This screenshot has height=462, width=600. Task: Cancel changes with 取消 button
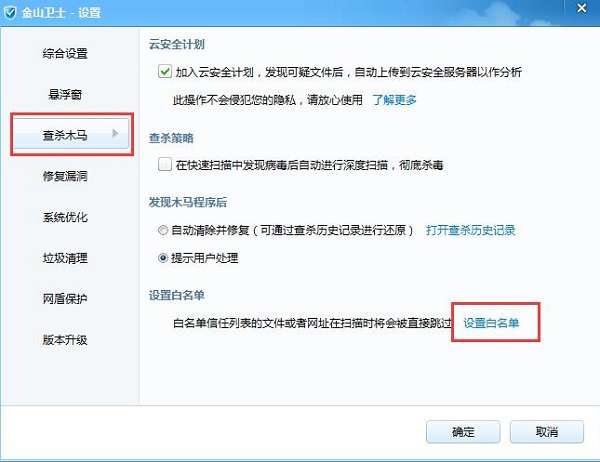(x=547, y=432)
